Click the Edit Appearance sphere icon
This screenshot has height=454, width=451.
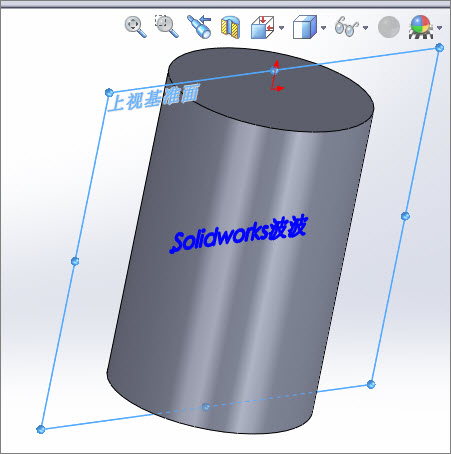[x=389, y=27]
